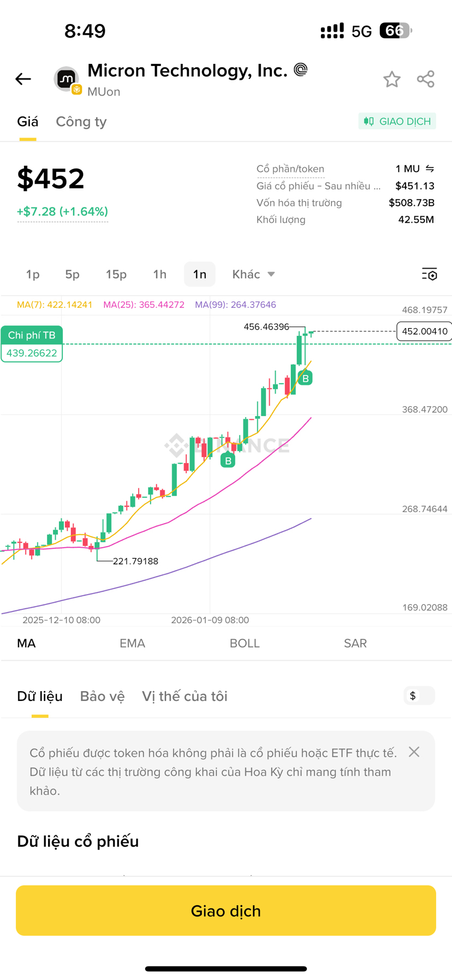
Task: Select the BOLL indicator
Action: 245,643
